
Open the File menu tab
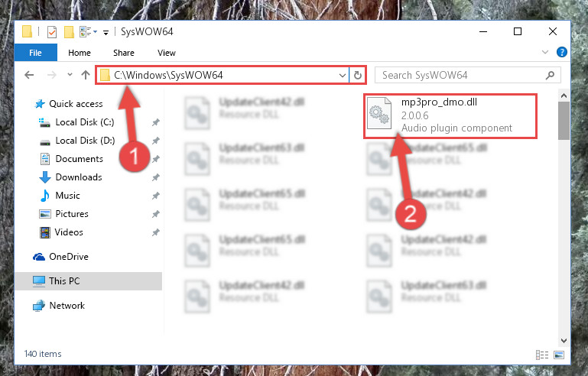[36, 53]
